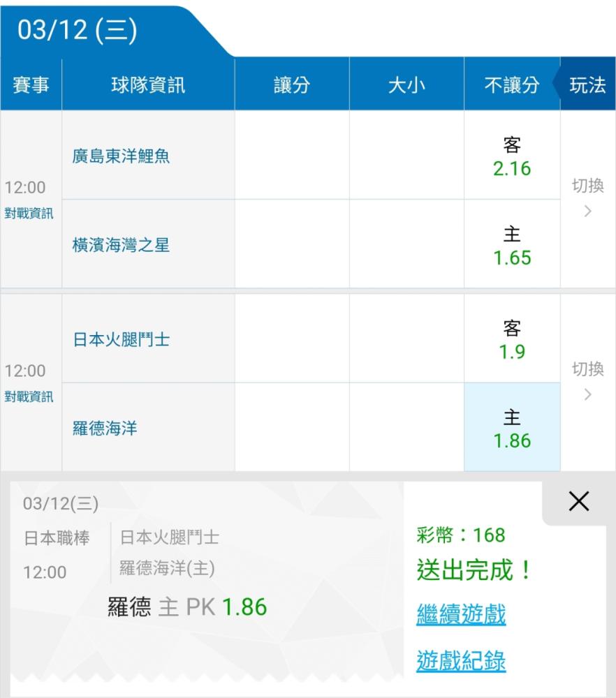Image resolution: width=616 pixels, height=698 pixels.
Task: Click the 日本職棒 league label in slip
Action: pyautogui.click(x=57, y=537)
